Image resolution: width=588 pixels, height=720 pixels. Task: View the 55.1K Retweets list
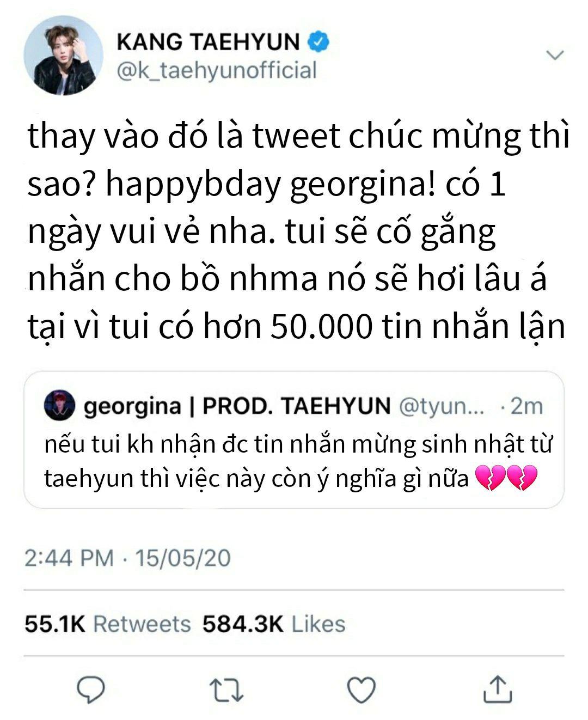tap(108, 624)
